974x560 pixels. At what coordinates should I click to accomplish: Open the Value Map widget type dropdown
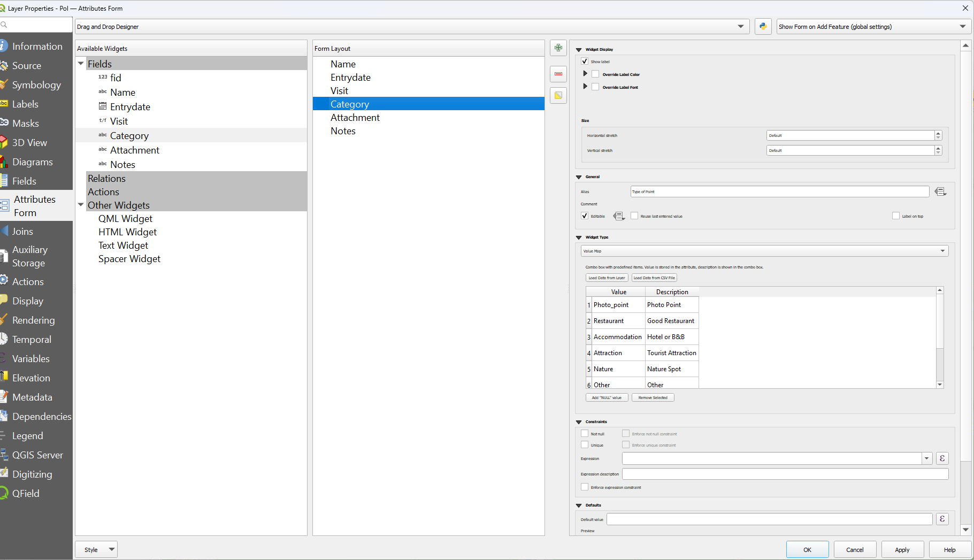point(764,251)
